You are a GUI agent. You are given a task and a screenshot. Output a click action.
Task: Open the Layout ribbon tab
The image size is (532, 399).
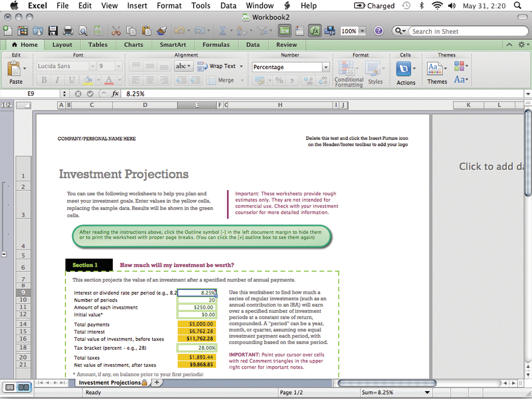pyautogui.click(x=62, y=45)
